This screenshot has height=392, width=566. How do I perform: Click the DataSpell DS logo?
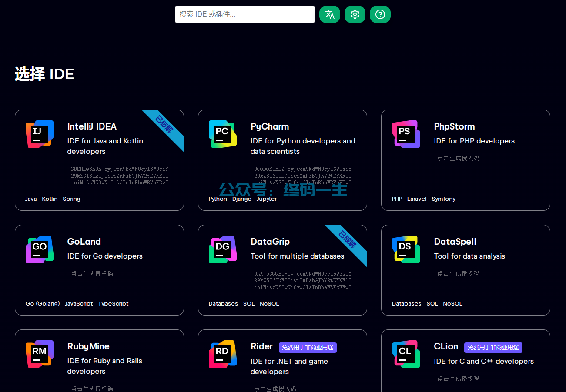coord(406,249)
